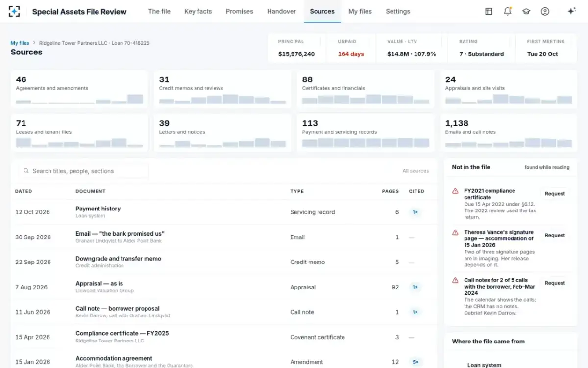Click the 1× cited badge on Payment history
588x368 pixels.
[x=415, y=212]
